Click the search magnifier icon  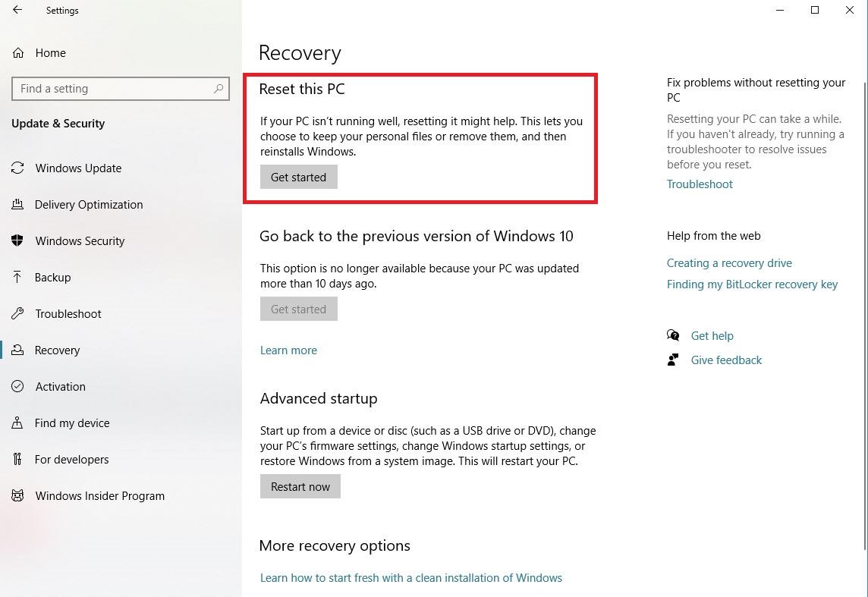(219, 89)
